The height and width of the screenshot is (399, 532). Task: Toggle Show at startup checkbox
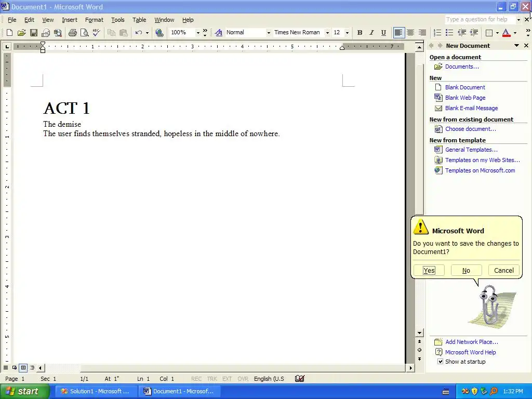point(440,362)
